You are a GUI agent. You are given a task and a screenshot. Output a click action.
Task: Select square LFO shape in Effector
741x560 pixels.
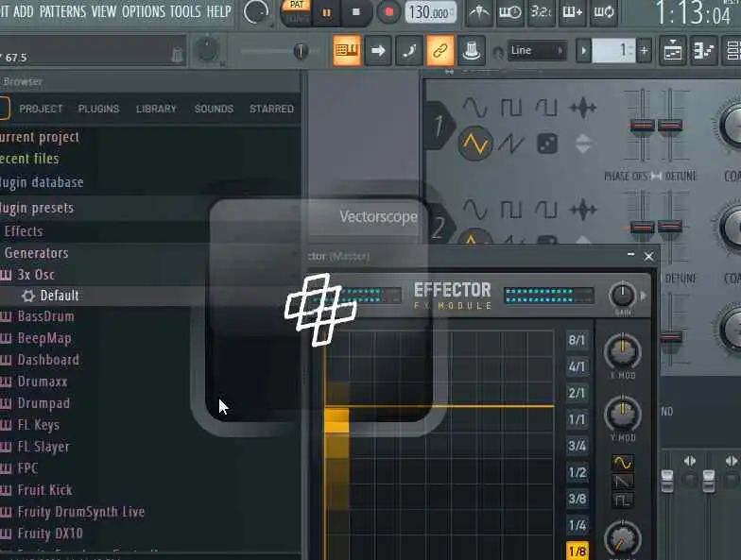(622, 500)
